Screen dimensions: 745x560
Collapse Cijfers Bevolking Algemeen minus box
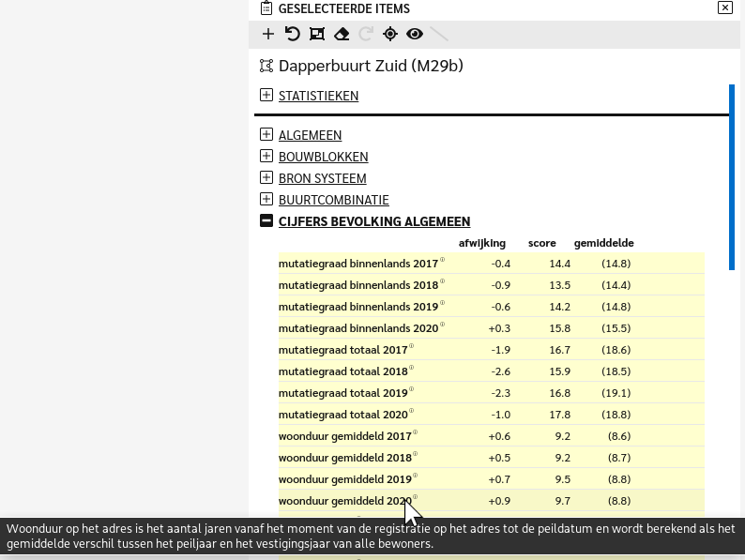[x=266, y=220]
